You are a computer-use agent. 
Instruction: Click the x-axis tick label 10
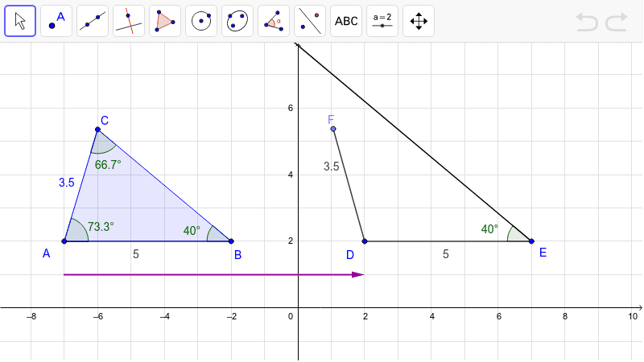[x=633, y=316]
